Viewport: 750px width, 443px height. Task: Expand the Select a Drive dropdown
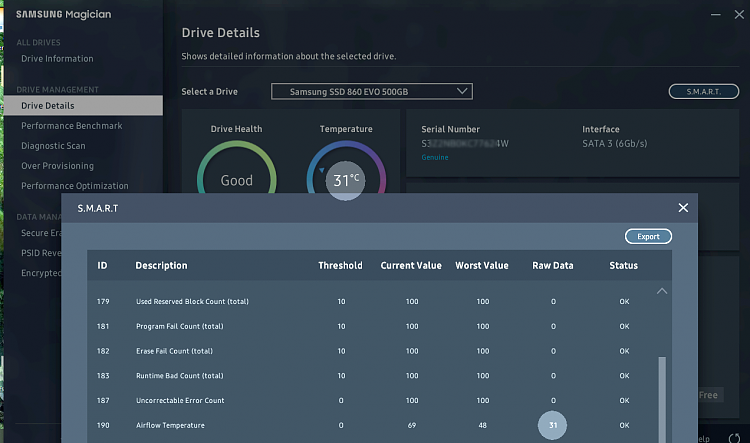tap(372, 91)
